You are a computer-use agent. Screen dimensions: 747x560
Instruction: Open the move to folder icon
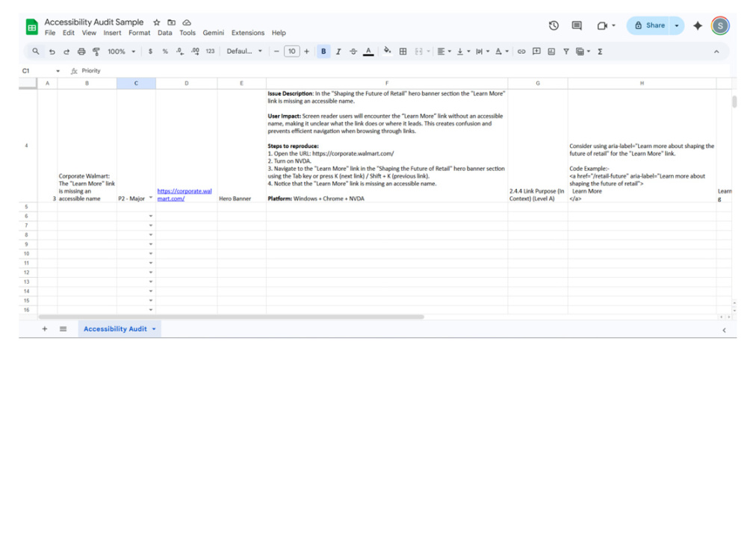pos(172,22)
